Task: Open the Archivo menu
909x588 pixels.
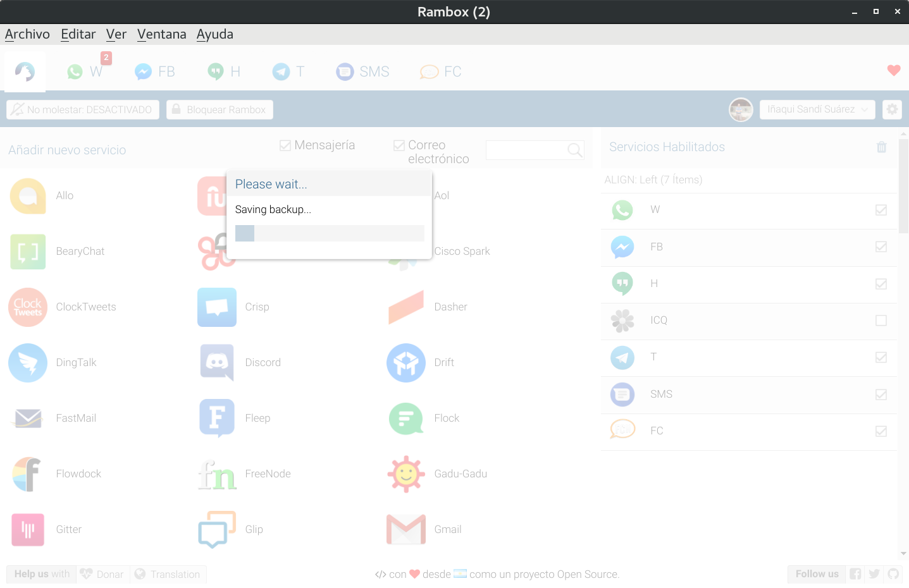Action: pos(27,34)
